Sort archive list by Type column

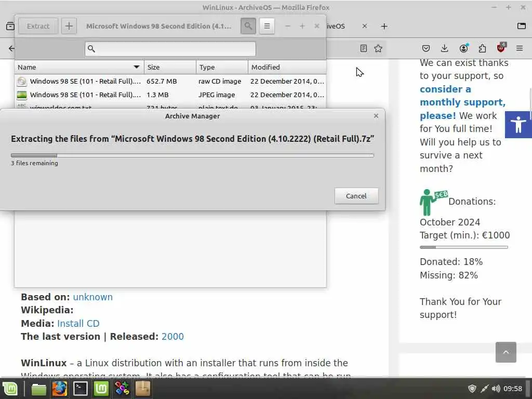tap(222, 67)
